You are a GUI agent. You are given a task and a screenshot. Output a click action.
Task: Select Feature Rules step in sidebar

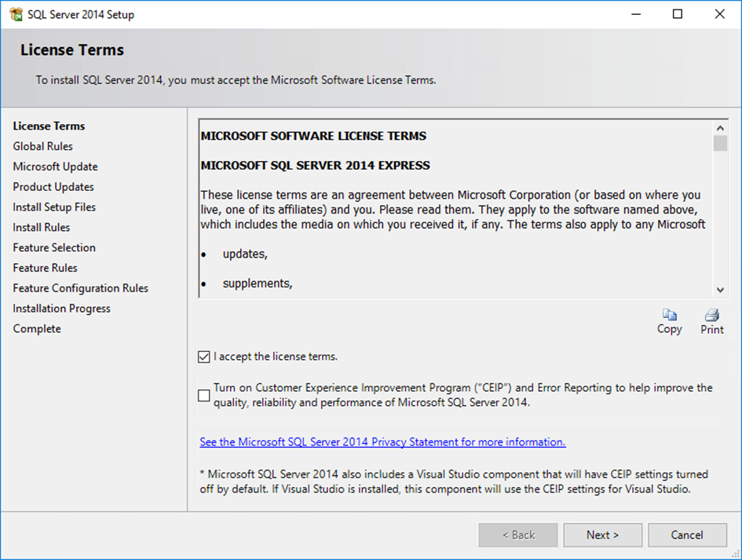pos(46,268)
